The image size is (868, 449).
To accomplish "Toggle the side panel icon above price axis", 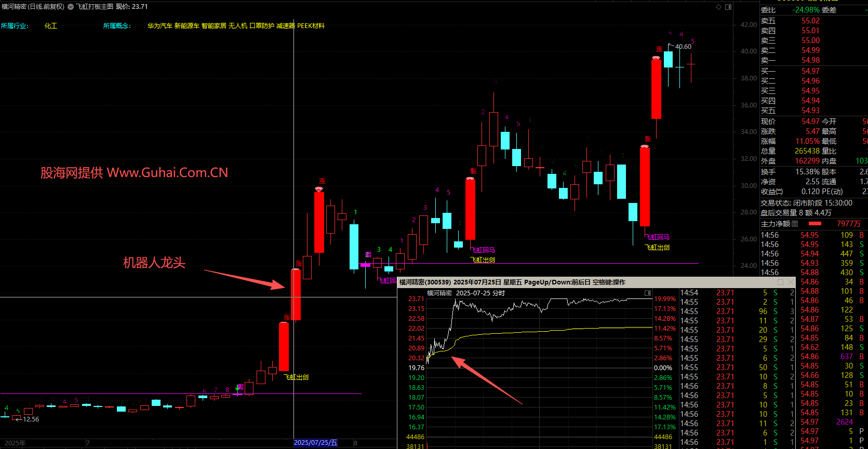I will pos(728,7).
